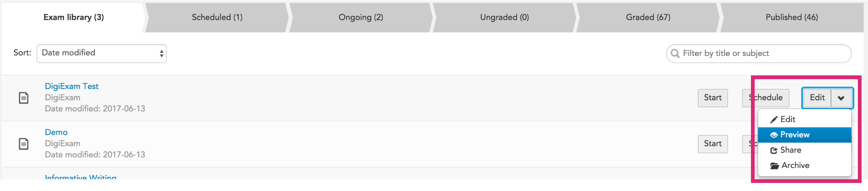Collapse the Edit button chevron dropdown
This screenshot has height=191, width=868.
click(x=841, y=98)
